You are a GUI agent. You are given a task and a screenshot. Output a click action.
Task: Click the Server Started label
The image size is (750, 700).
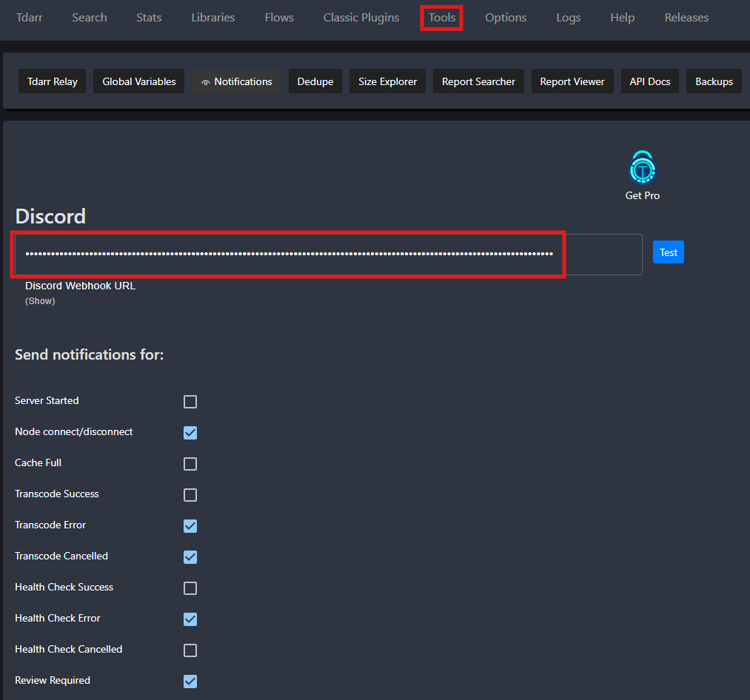47,400
